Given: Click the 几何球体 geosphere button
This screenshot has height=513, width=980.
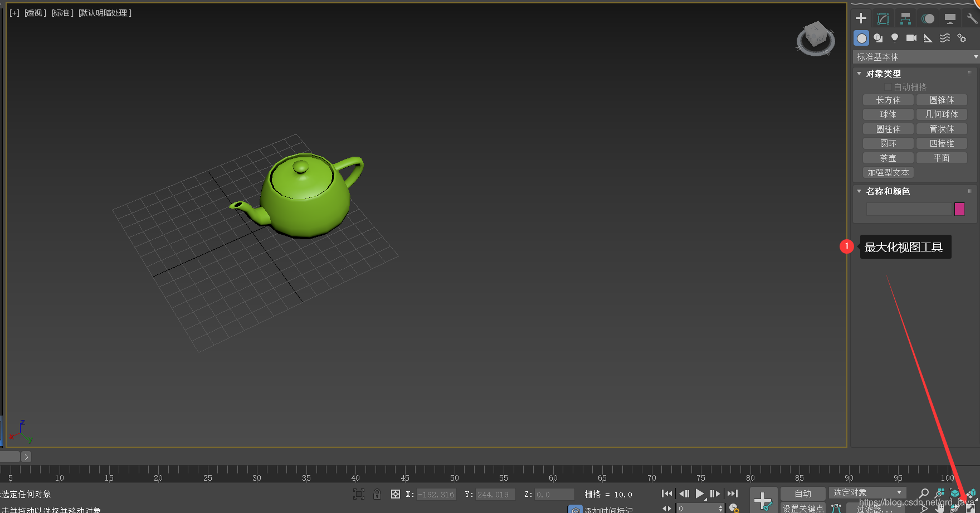Looking at the screenshot, I should (942, 114).
